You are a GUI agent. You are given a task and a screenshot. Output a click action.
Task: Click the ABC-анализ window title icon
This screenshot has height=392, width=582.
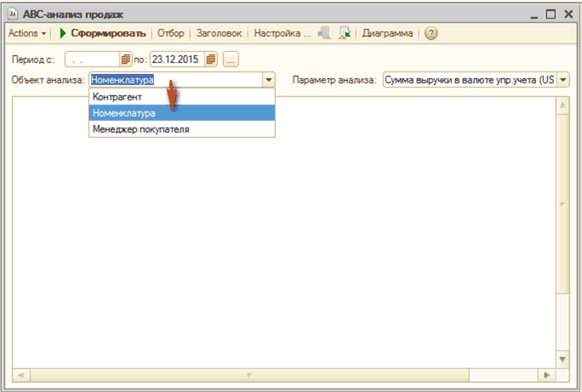[13, 14]
